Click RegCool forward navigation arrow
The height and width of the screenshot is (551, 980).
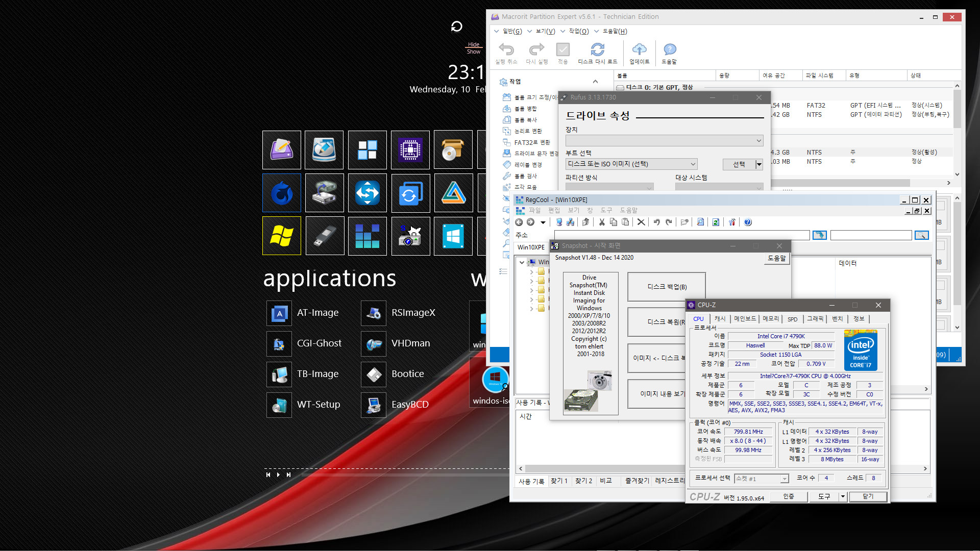pos(530,222)
